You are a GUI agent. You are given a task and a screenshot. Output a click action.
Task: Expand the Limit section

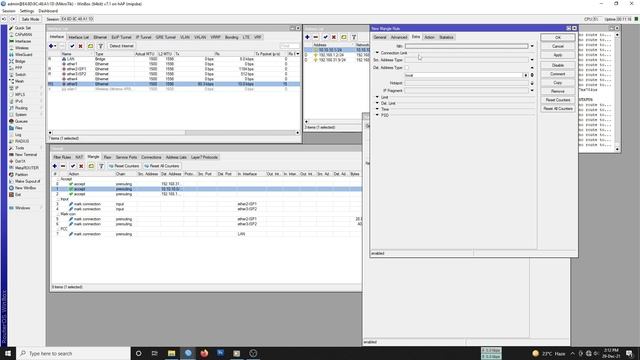(x=377, y=97)
